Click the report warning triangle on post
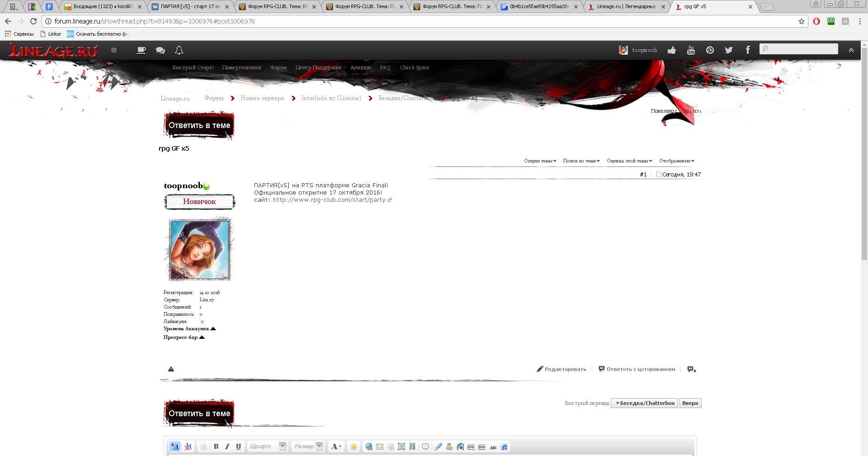Viewport: 868px width, 456px height. pyautogui.click(x=171, y=369)
